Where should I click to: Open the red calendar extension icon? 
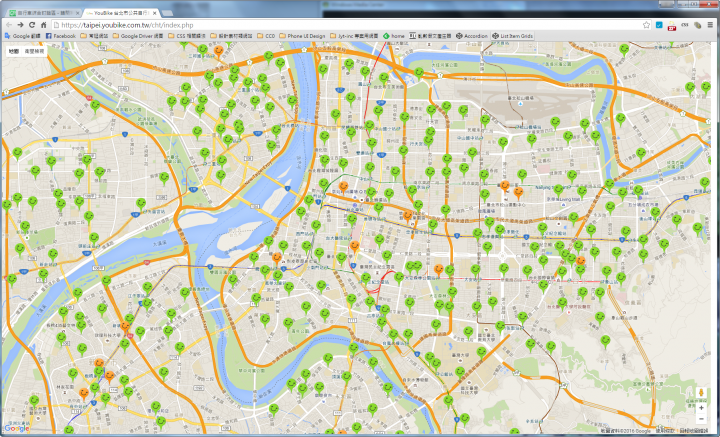pos(672,25)
